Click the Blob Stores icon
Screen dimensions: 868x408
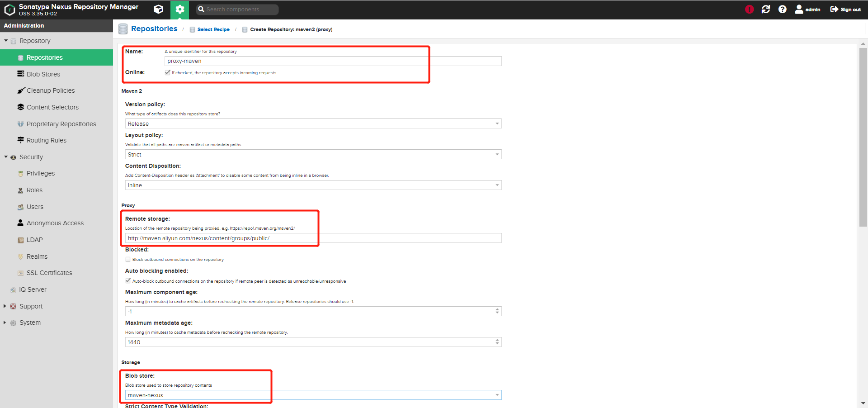click(21, 74)
